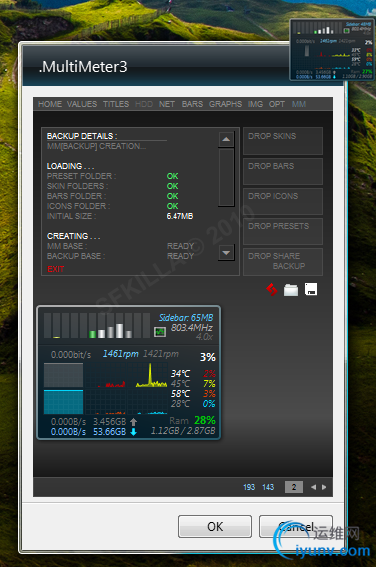This screenshot has height=567, width=376.
Task: Go to the GRAPHS tab
Action: coord(225,104)
